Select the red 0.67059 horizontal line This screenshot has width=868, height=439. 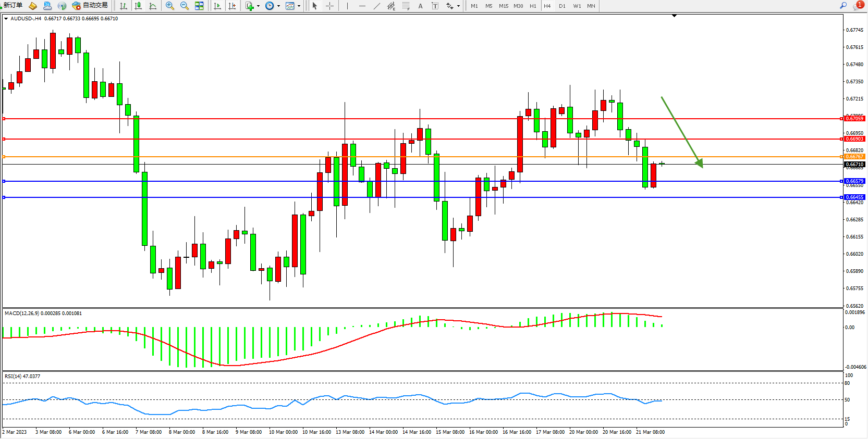coord(417,119)
